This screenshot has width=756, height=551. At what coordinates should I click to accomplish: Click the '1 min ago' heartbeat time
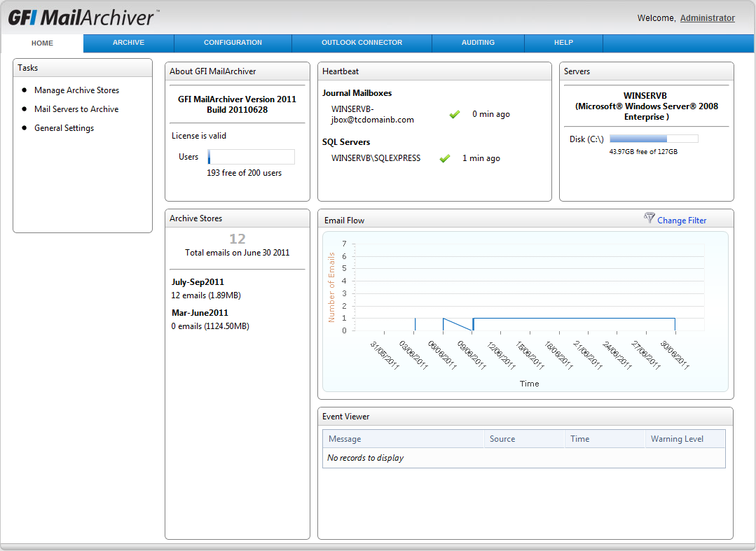click(481, 158)
